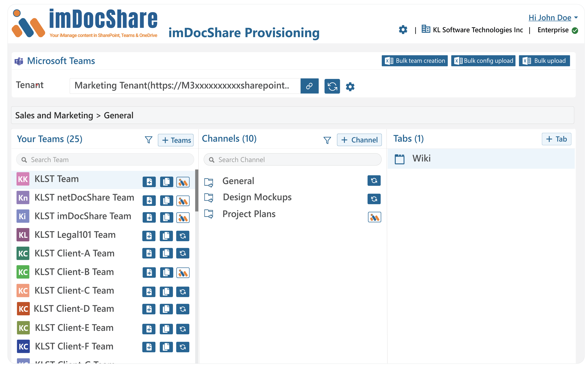This screenshot has height=367, width=588.
Task: Filter the Your Teams list
Action: (148, 140)
